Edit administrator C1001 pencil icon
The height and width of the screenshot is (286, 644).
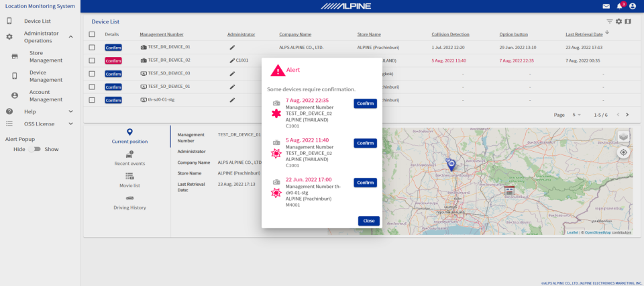tap(232, 60)
